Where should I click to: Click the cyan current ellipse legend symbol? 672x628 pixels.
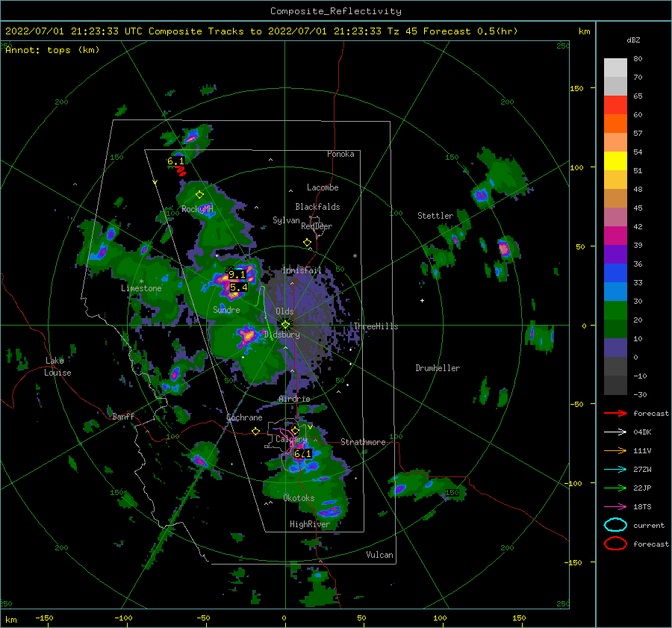point(615,525)
